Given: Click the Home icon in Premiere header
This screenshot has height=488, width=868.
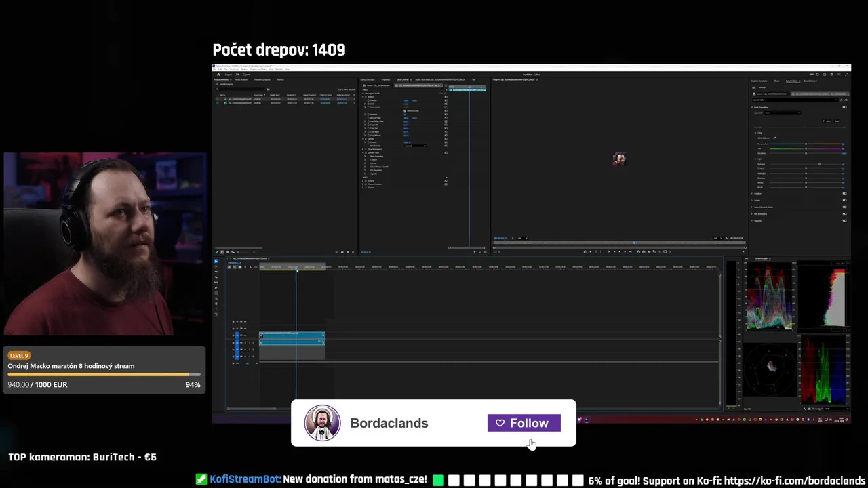Looking at the screenshot, I should [218, 75].
